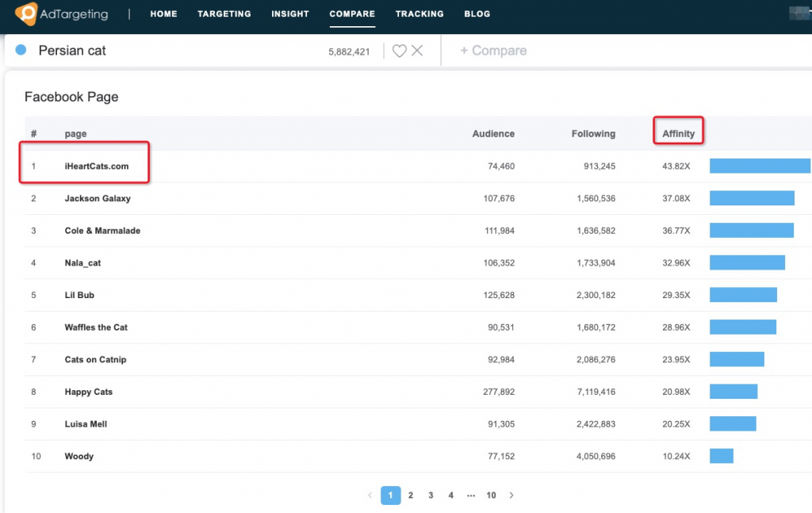Open the Cole & Marmalade page row

pos(417,231)
